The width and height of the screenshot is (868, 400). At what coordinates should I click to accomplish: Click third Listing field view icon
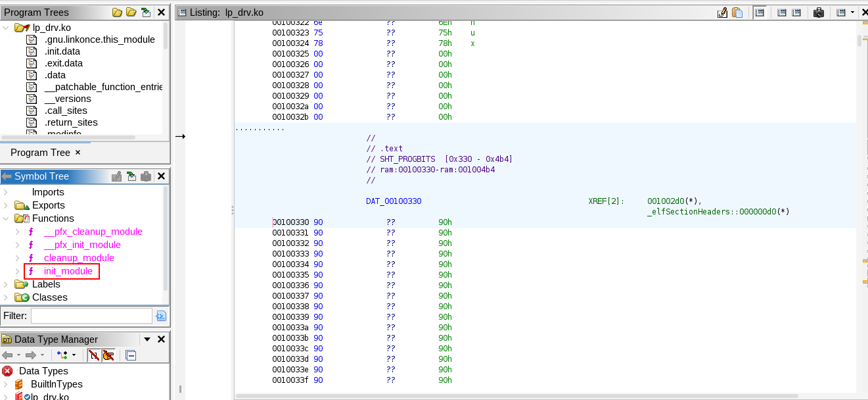coord(796,12)
